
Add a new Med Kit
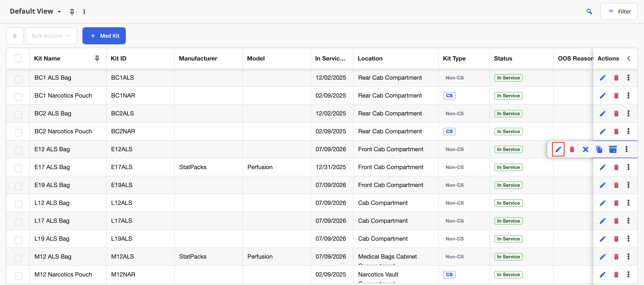click(x=104, y=36)
